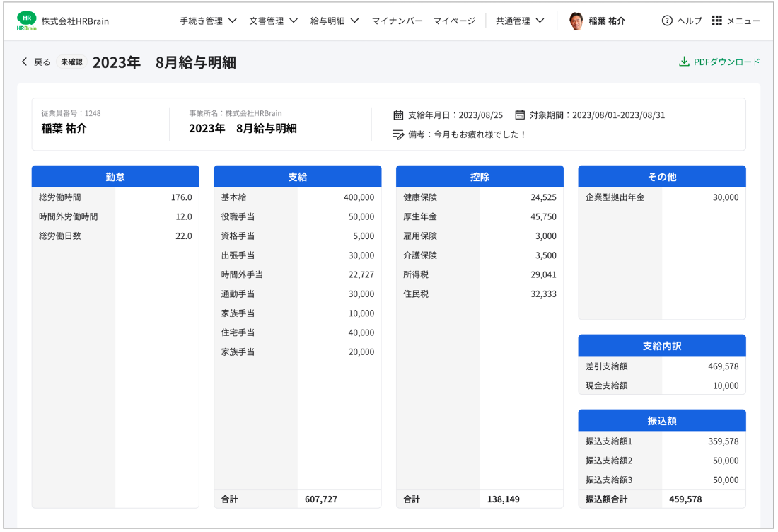The width and height of the screenshot is (778, 532).
Task: Open the grid menu icon
Action: pyautogui.click(x=717, y=21)
